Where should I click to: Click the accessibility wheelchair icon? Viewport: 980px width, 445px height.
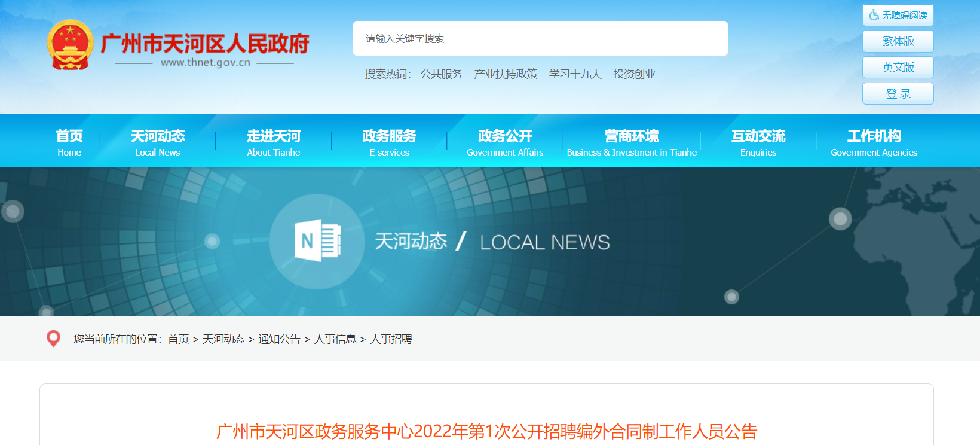coord(874,16)
